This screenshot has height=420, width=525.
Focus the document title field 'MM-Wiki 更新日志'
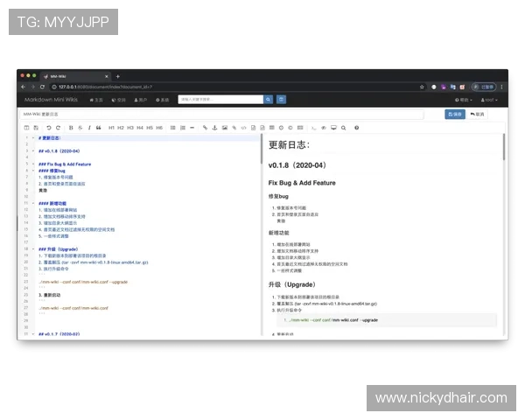point(221,115)
